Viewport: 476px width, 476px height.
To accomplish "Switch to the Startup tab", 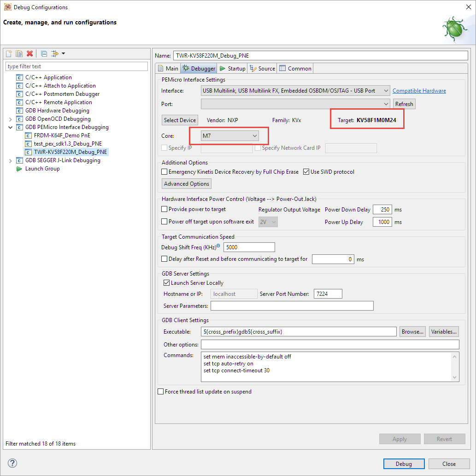I will click(x=232, y=69).
